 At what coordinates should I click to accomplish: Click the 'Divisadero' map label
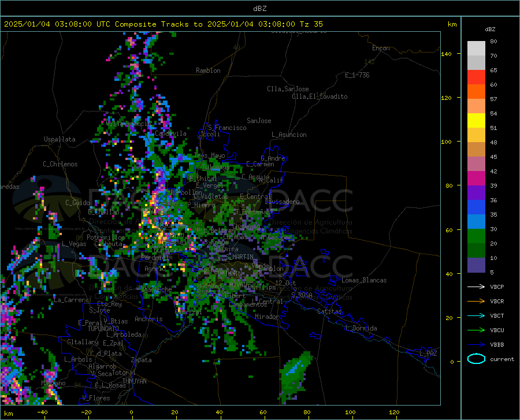(282, 202)
